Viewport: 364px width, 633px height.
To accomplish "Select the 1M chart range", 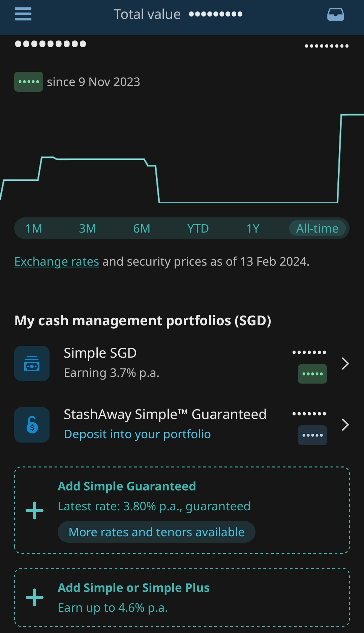I will click(x=34, y=229).
